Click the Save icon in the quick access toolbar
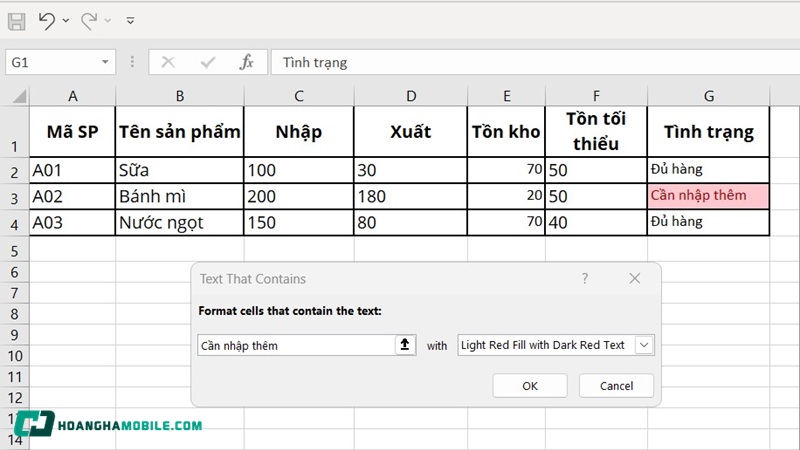800x450 pixels. click(x=17, y=21)
